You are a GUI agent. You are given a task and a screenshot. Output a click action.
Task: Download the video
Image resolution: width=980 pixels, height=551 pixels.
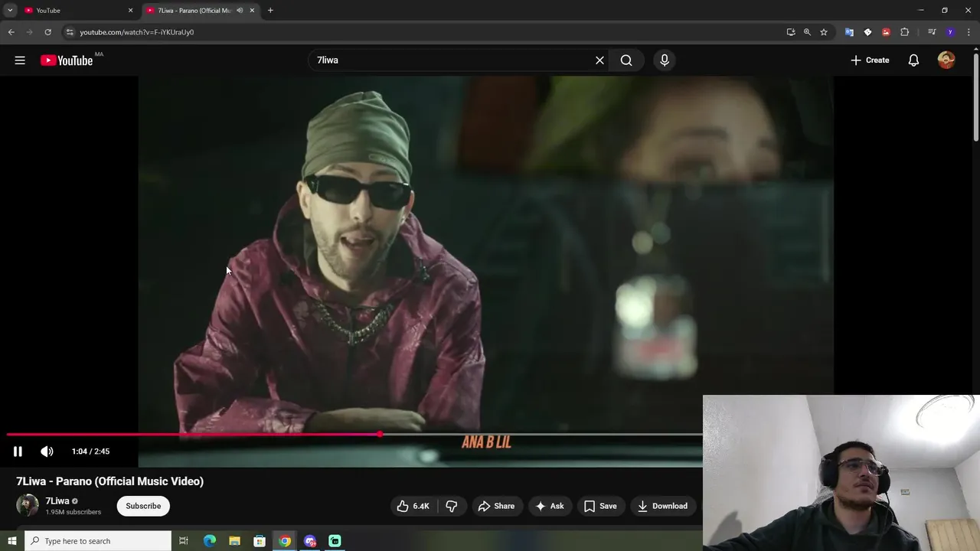pos(662,506)
